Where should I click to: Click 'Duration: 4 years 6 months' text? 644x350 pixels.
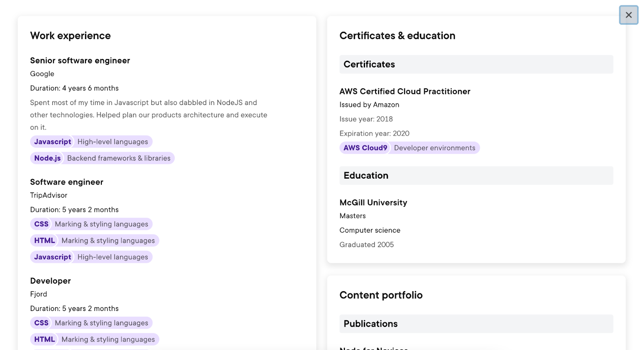(x=74, y=88)
